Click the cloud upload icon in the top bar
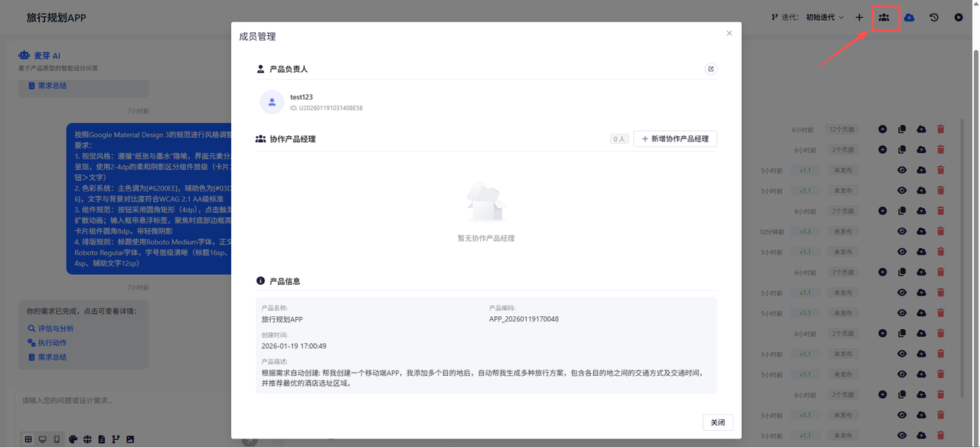Image resolution: width=980 pixels, height=447 pixels. (x=909, y=17)
